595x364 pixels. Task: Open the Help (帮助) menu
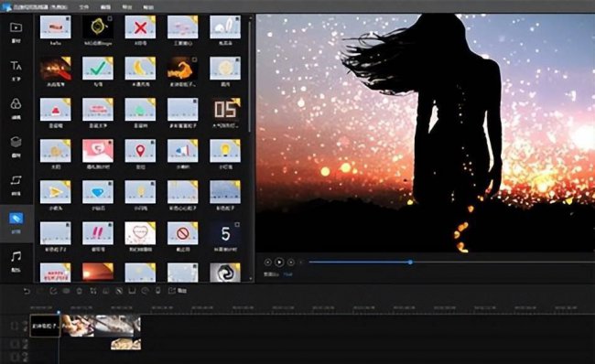click(x=148, y=7)
